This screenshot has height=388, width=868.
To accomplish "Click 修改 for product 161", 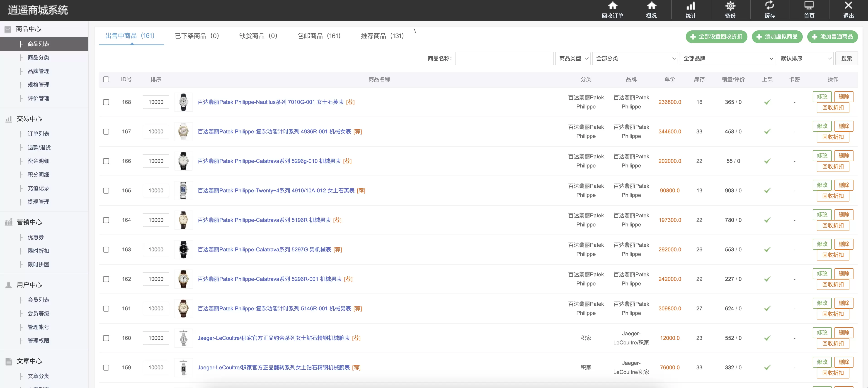I will tap(822, 303).
